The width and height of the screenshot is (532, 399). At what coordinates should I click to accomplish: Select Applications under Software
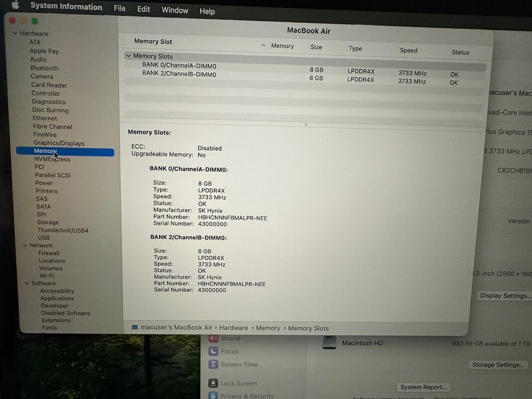(57, 299)
